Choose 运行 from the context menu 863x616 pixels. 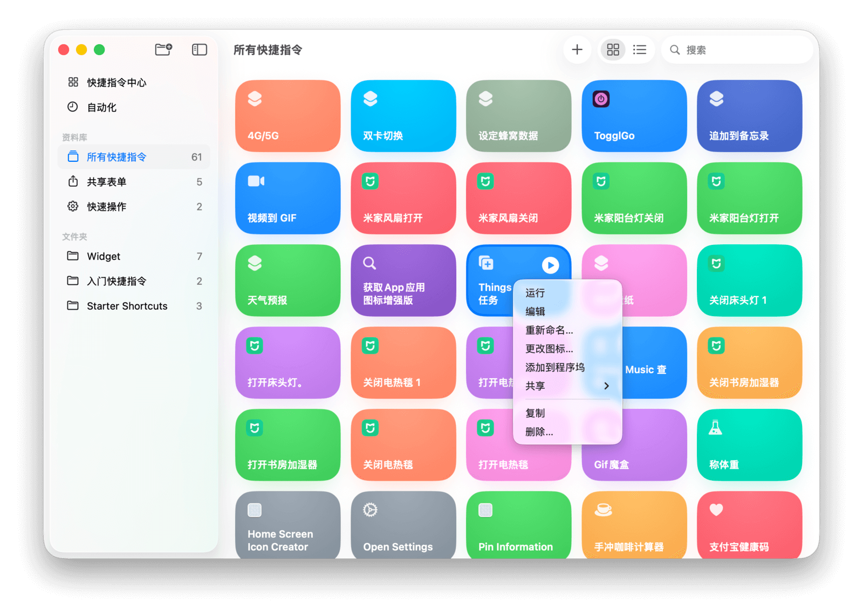(535, 293)
